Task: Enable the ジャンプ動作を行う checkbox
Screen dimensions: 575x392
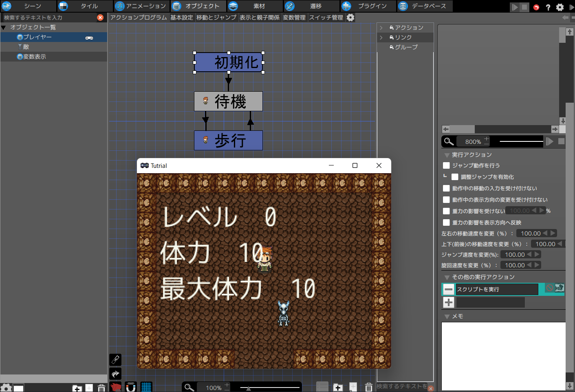Action: click(x=447, y=166)
